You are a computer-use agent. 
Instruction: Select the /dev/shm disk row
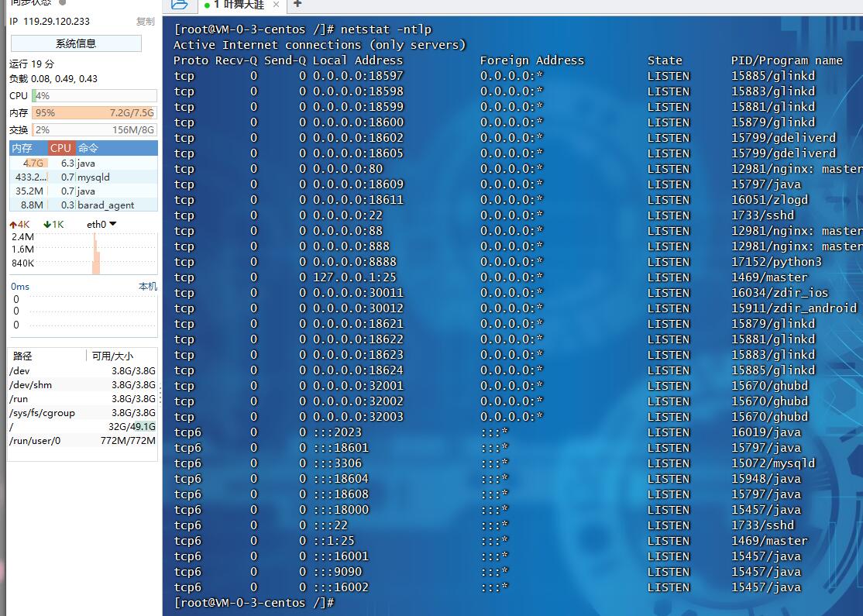(x=83, y=385)
